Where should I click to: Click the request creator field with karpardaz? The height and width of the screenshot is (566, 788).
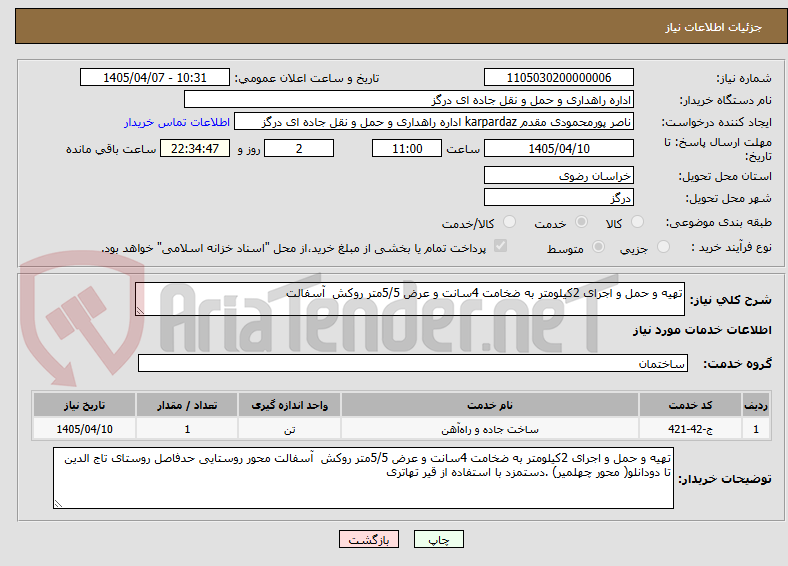click(434, 122)
